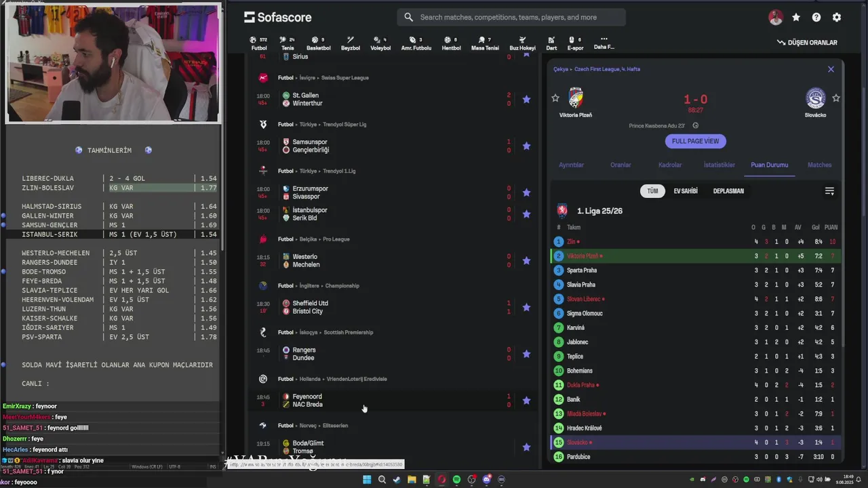This screenshot has height=488, width=868.
Task: Select the DEPLASMAN standings filter
Action: pyautogui.click(x=728, y=191)
